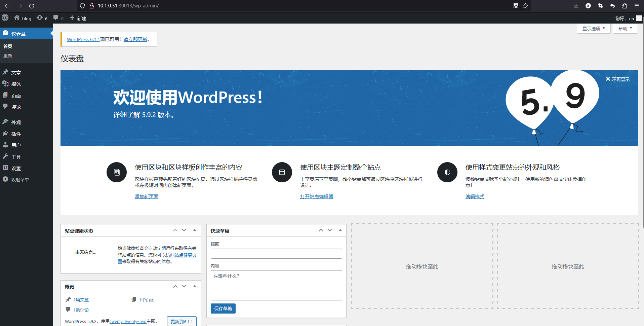
Task: Expand 帮助 help dropdown
Action: (625, 28)
